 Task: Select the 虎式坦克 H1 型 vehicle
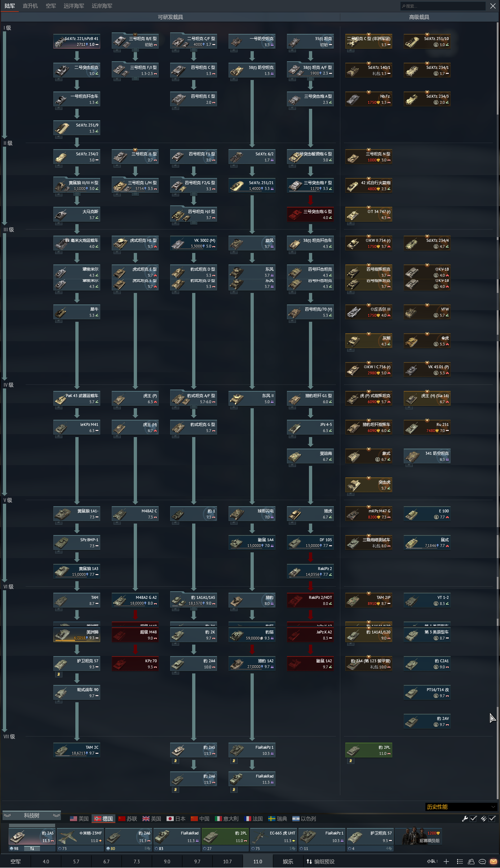tap(135, 243)
